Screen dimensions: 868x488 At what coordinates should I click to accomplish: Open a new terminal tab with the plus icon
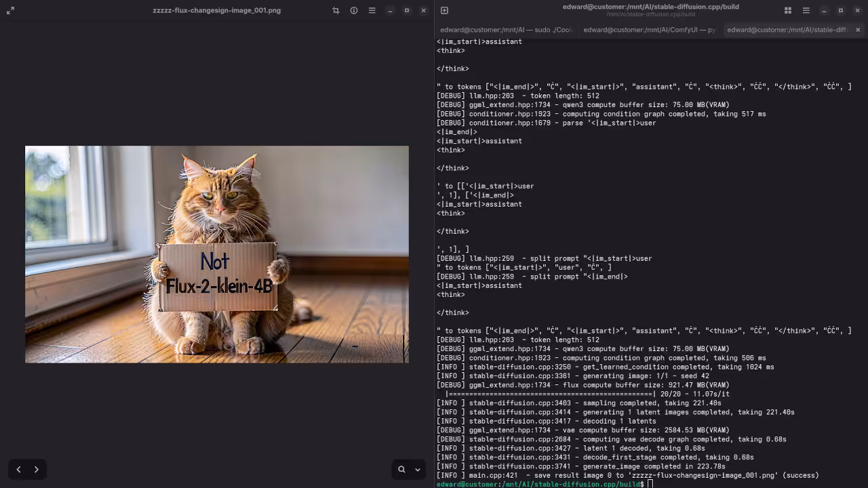pyautogui.click(x=444, y=10)
